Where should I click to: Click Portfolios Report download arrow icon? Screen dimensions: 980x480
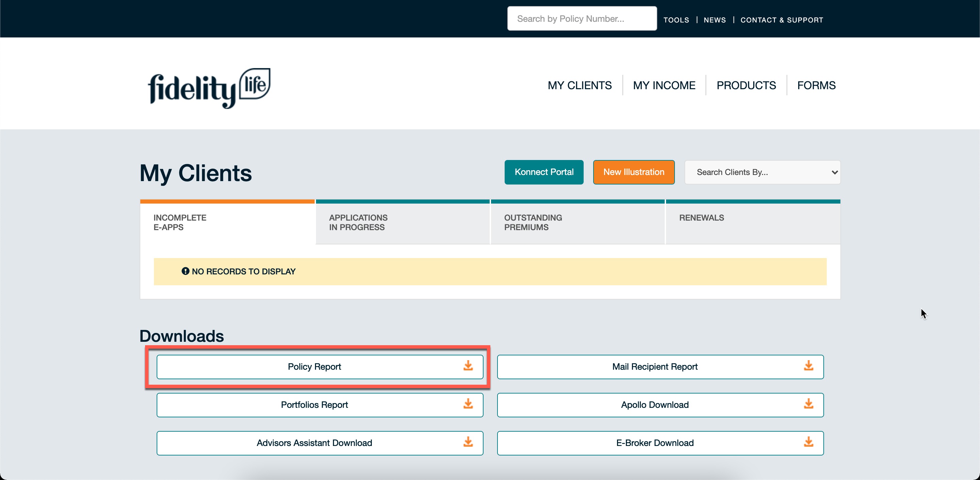[x=468, y=404]
